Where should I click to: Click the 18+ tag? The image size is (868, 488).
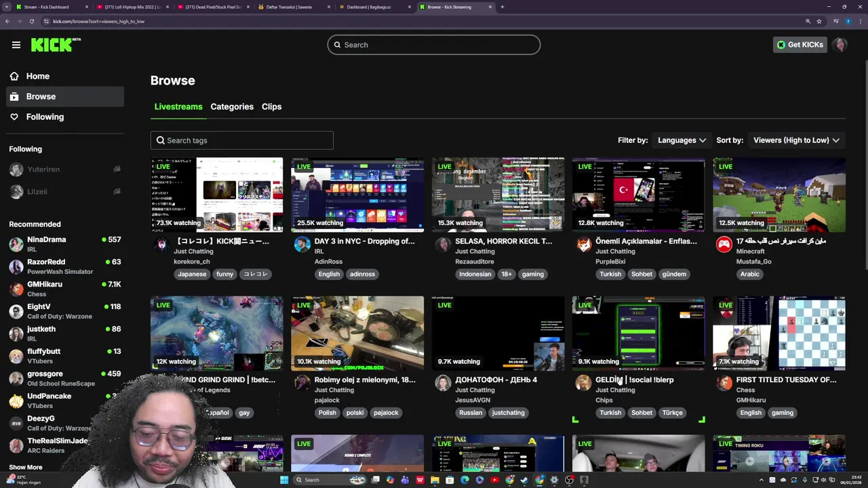pyautogui.click(x=506, y=274)
